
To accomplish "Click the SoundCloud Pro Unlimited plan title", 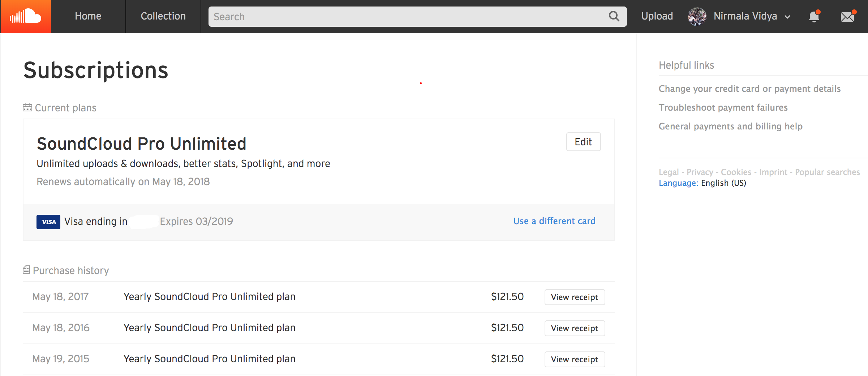I will (x=142, y=144).
